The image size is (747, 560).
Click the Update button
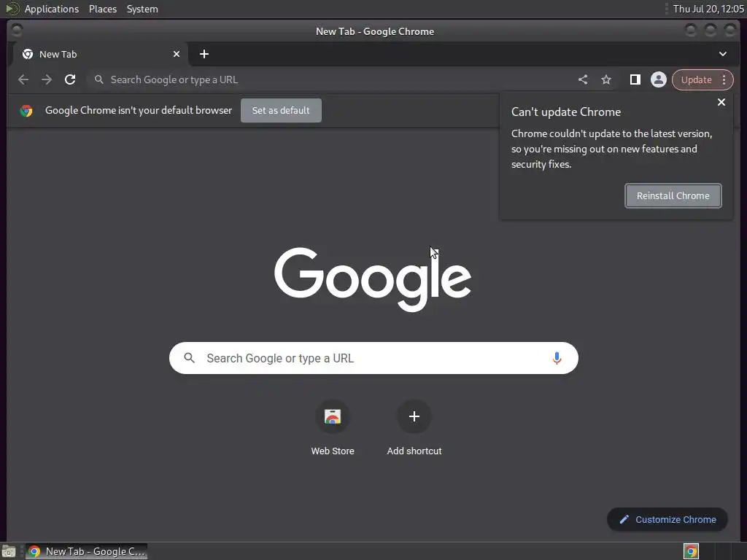pyautogui.click(x=696, y=79)
